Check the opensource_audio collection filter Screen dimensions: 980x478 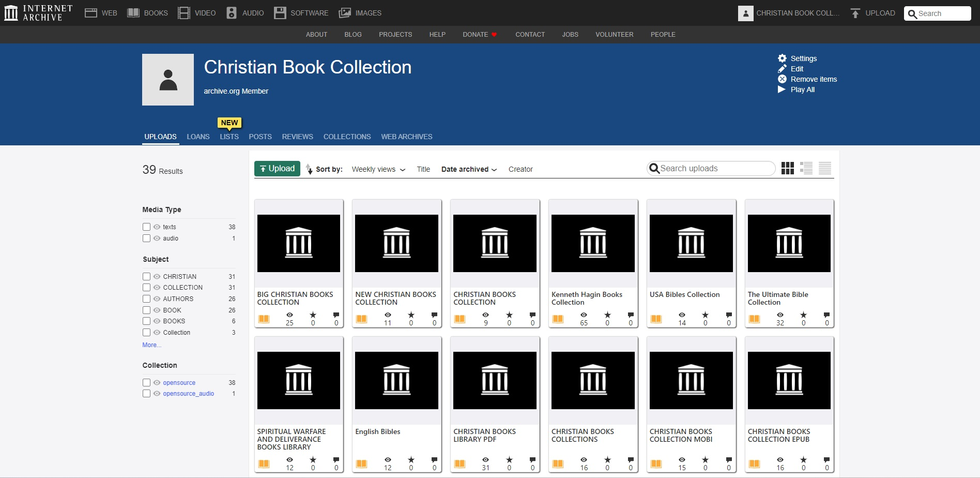point(146,394)
